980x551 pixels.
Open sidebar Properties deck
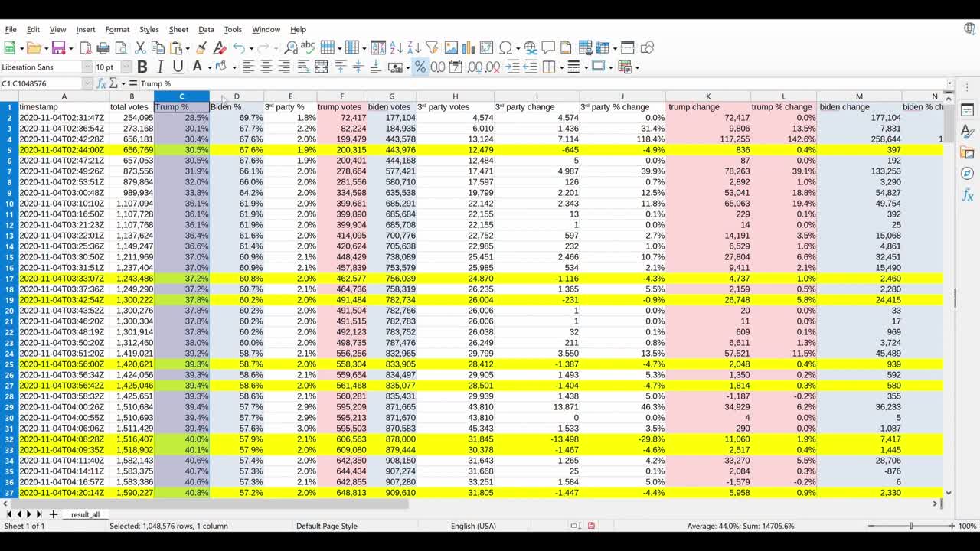967,111
